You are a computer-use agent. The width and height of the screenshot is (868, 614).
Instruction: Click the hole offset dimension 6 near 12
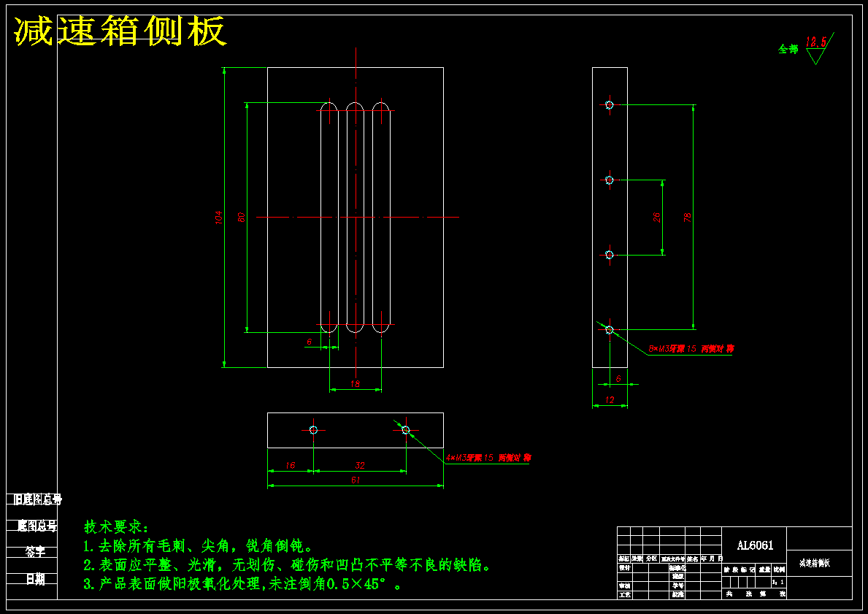[618, 379]
